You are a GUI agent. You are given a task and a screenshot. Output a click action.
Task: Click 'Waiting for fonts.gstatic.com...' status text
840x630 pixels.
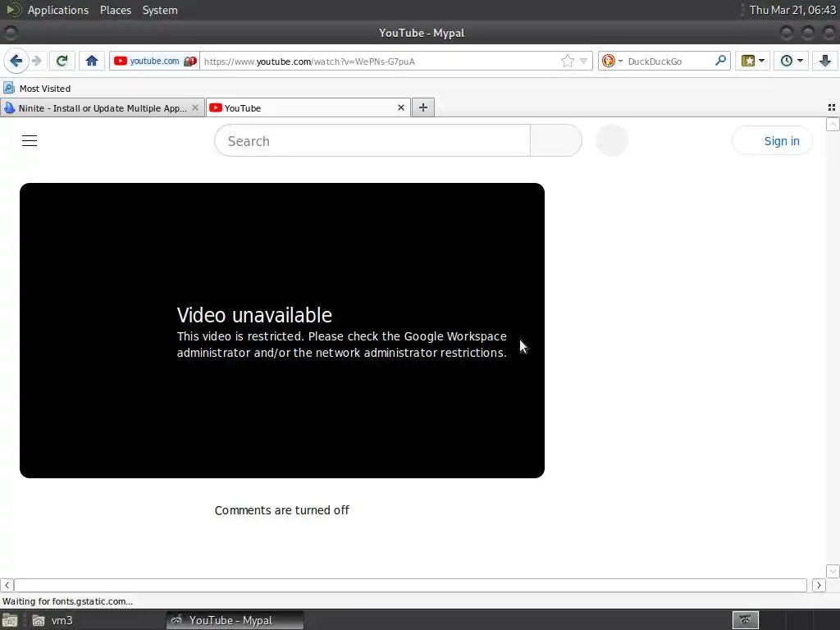[x=67, y=601]
